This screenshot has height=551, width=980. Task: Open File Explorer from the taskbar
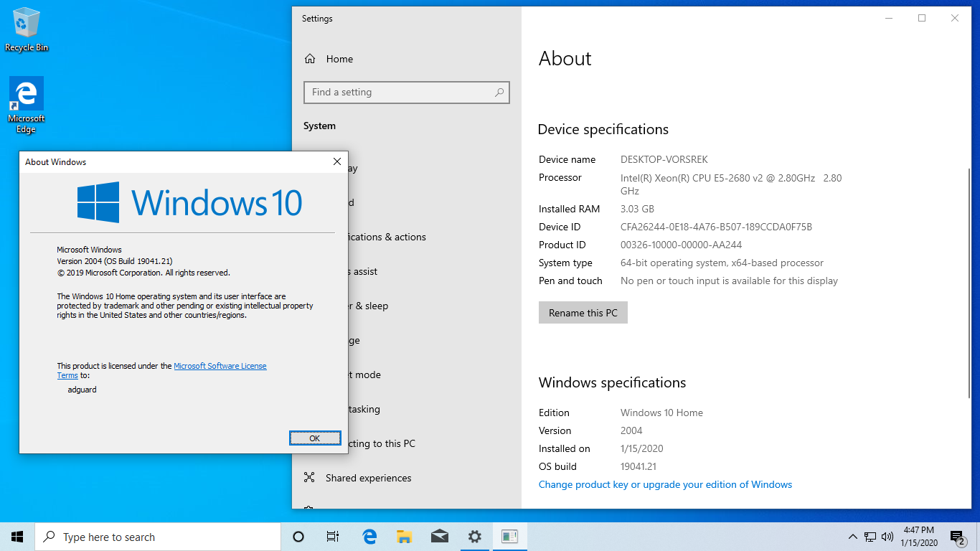click(405, 537)
